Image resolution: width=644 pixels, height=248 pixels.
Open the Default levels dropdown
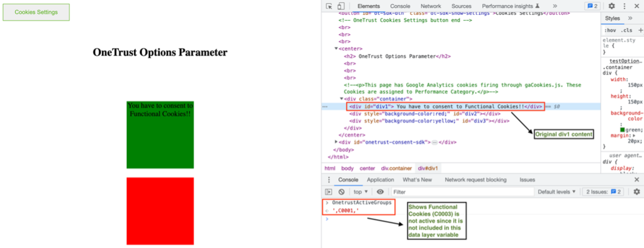pyautogui.click(x=557, y=192)
